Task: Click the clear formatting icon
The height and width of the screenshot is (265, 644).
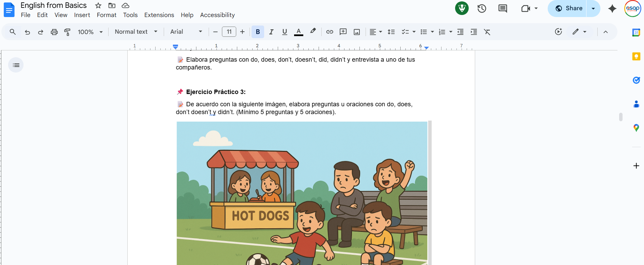Action: [x=487, y=32]
